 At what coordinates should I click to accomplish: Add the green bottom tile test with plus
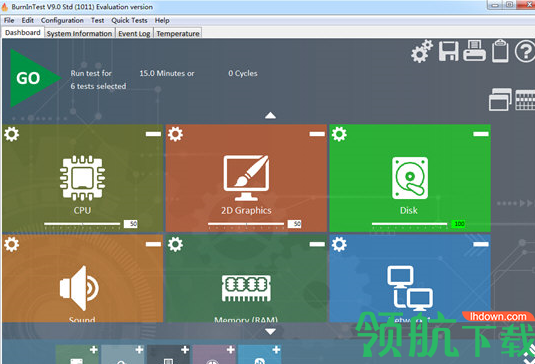click(93, 350)
